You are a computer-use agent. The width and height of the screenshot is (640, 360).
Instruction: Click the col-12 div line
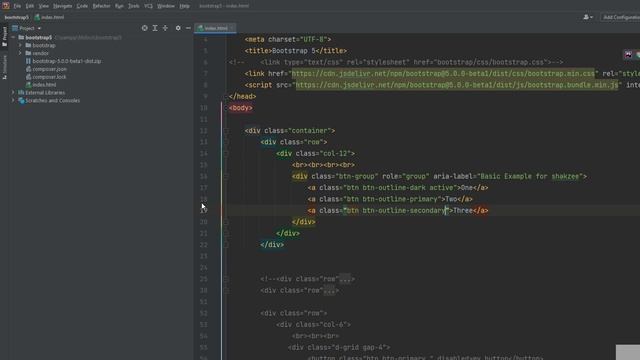316,153
